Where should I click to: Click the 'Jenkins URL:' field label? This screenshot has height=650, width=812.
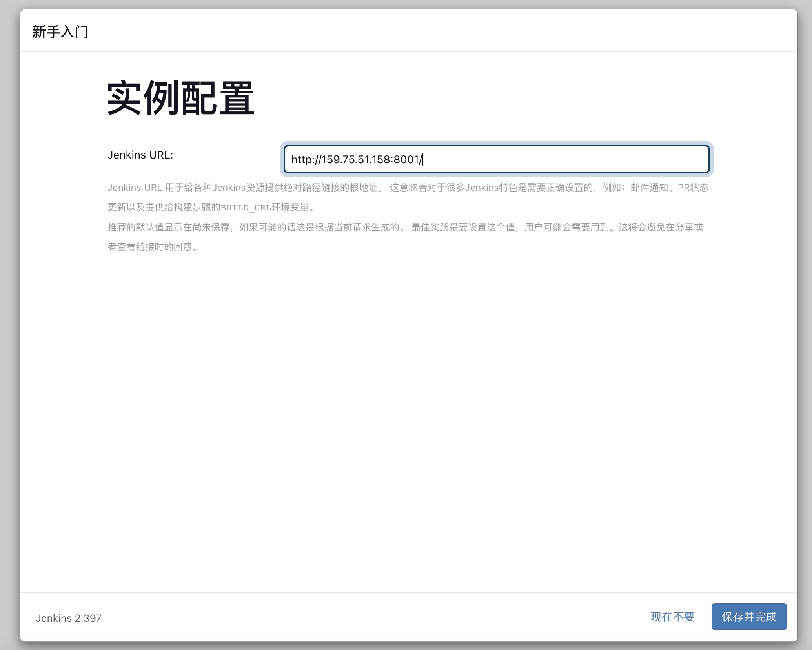[140, 155]
